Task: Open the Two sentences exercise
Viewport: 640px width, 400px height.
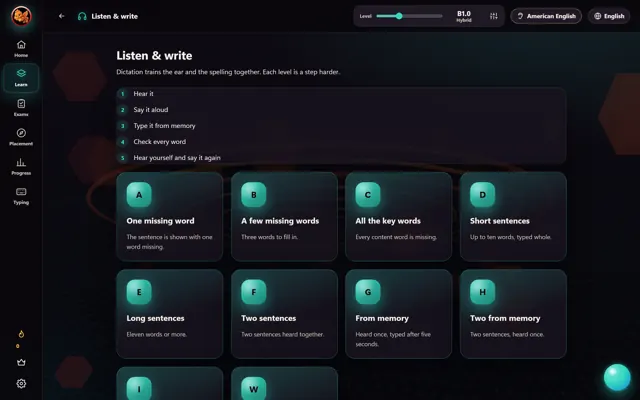Action: coord(284,314)
